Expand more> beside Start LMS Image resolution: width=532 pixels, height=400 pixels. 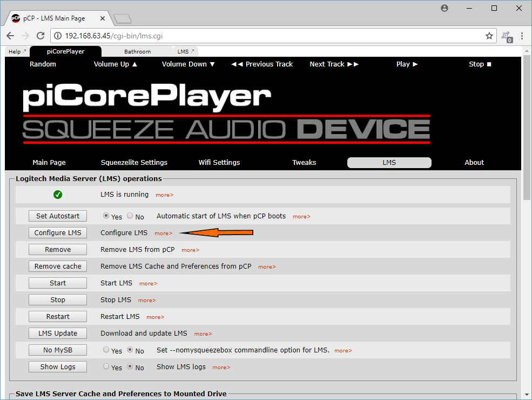[x=149, y=284]
